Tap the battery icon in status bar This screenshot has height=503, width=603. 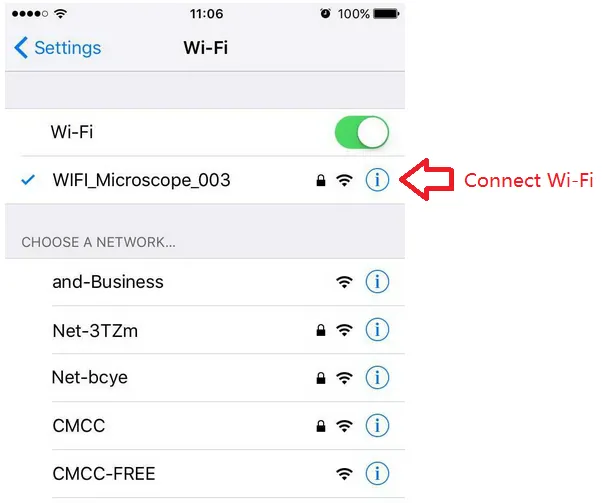pos(386,14)
